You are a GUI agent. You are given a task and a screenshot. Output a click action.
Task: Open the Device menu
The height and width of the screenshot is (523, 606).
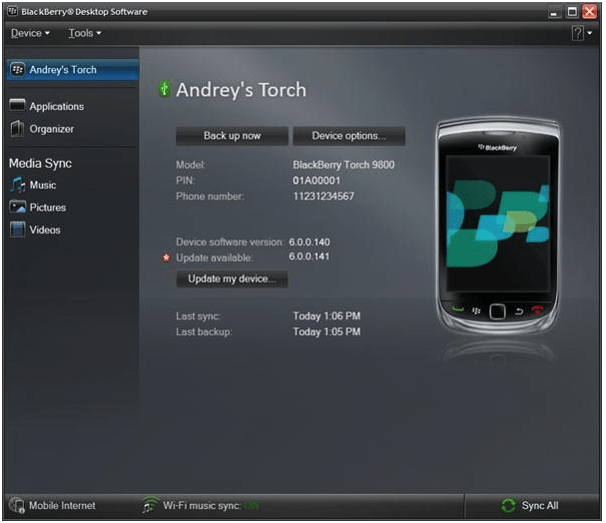pos(30,33)
